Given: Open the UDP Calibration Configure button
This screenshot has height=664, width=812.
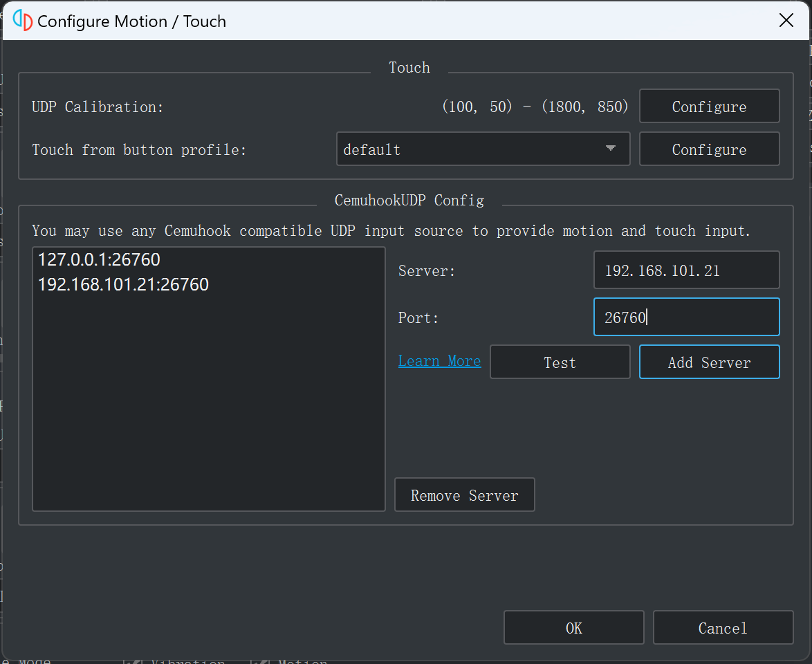Looking at the screenshot, I should coord(709,107).
